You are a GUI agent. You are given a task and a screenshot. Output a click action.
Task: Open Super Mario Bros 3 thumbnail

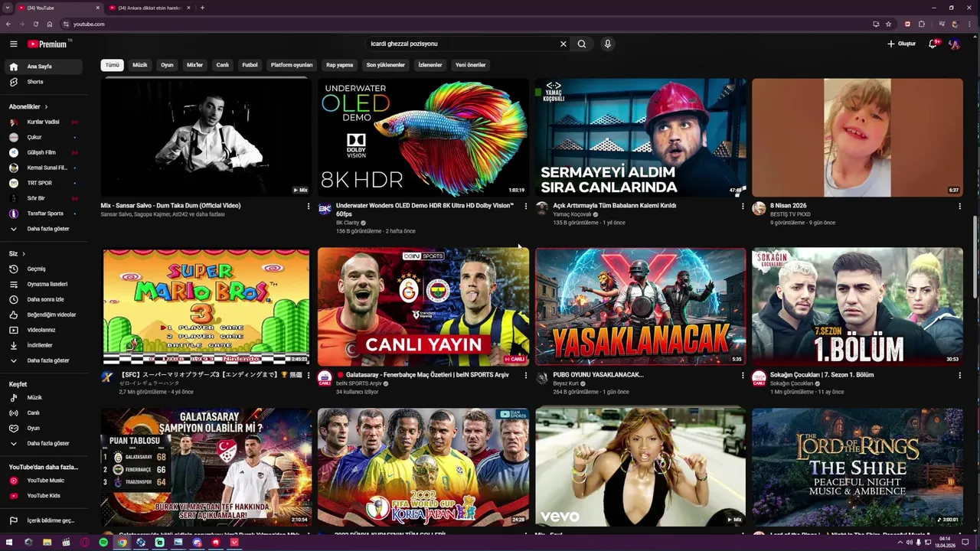coord(206,306)
